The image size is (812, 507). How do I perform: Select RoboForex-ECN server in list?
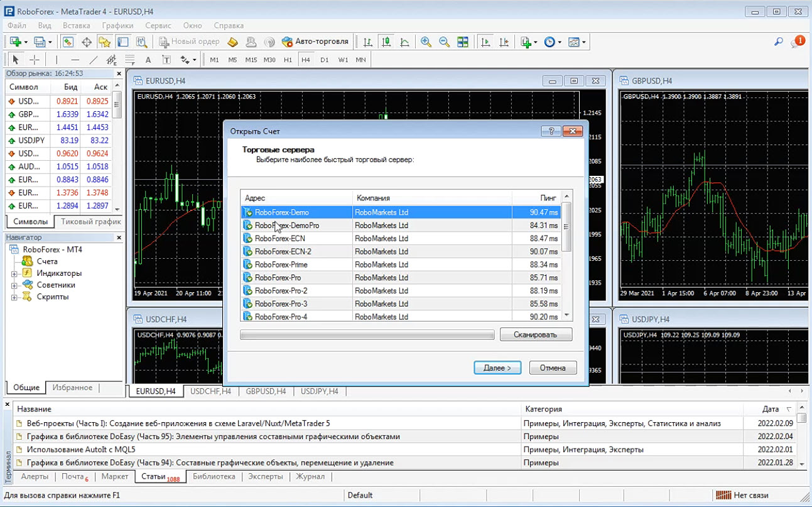[279, 239]
